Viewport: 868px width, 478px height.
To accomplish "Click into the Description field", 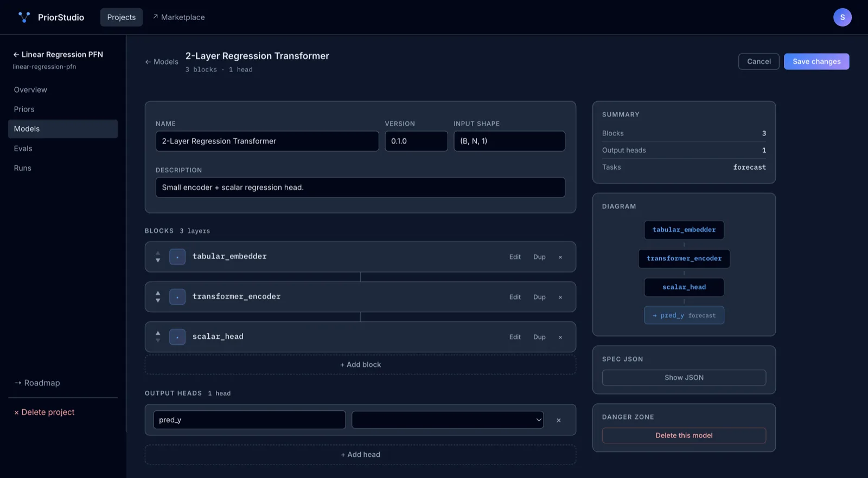I will pos(360,188).
